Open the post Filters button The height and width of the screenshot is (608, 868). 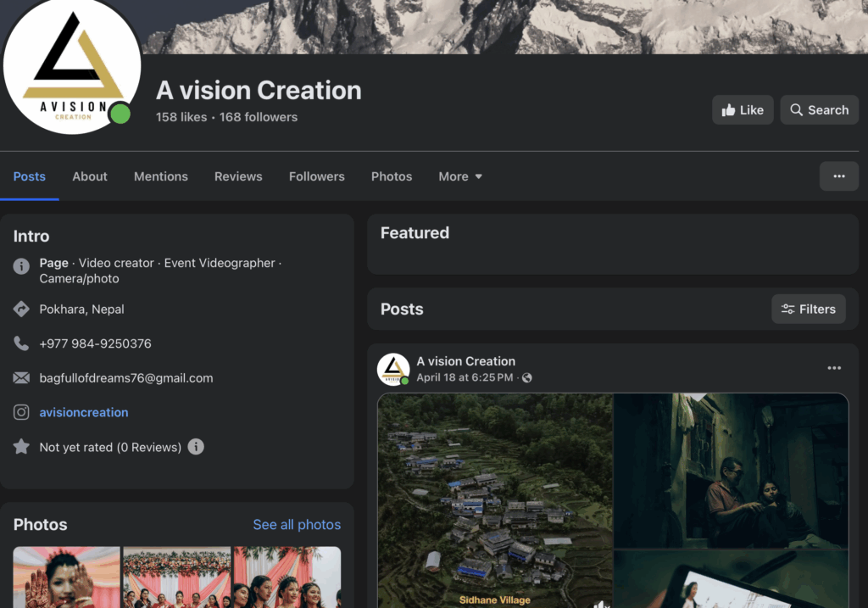click(x=808, y=309)
